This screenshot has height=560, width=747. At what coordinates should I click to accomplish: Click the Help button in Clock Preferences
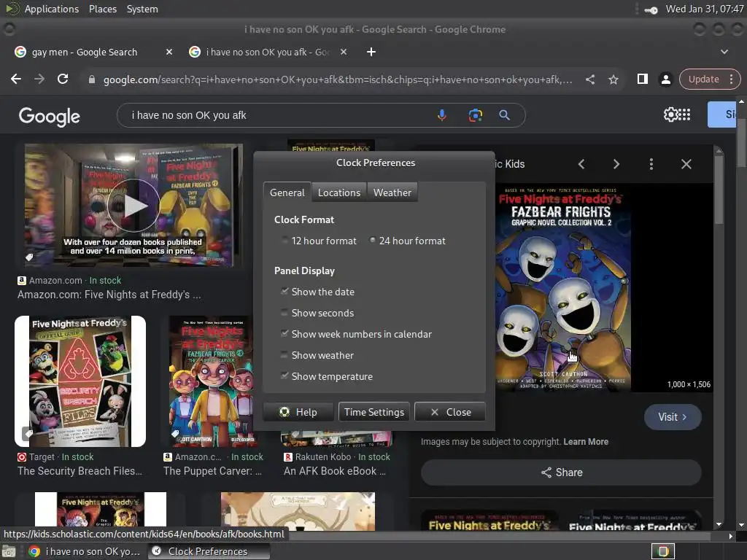click(298, 412)
